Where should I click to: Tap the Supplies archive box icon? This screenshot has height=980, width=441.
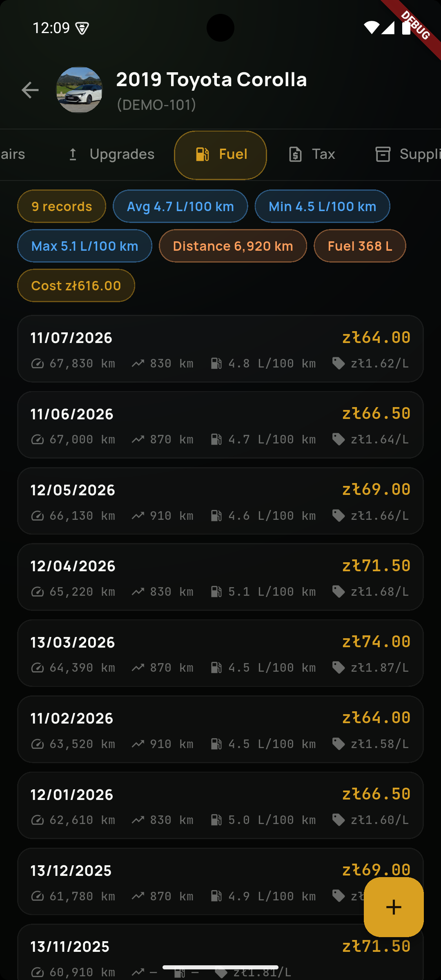click(x=383, y=154)
